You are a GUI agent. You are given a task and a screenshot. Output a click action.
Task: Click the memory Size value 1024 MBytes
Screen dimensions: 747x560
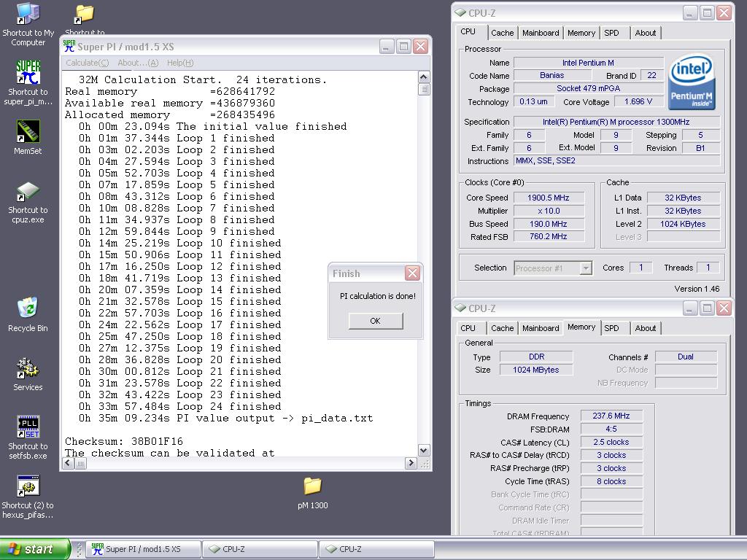point(536,370)
